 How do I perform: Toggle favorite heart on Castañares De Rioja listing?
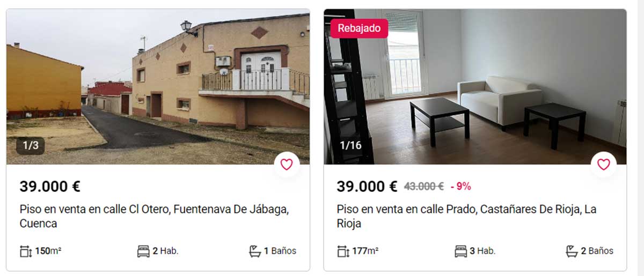(604, 165)
